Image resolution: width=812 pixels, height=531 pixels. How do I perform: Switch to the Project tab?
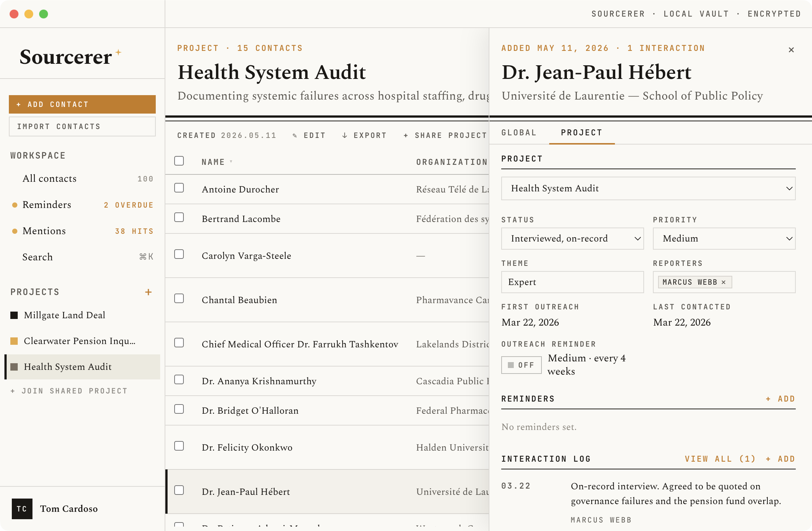(582, 133)
